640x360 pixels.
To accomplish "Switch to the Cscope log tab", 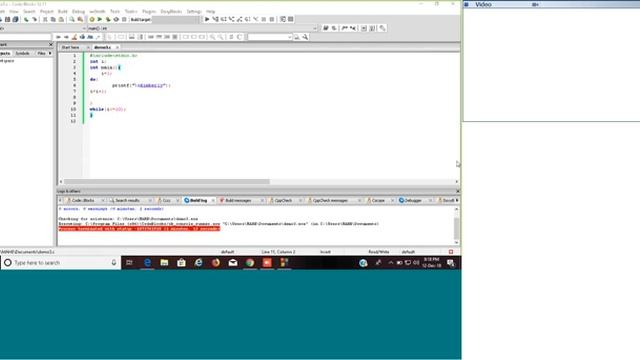I will [378, 200].
